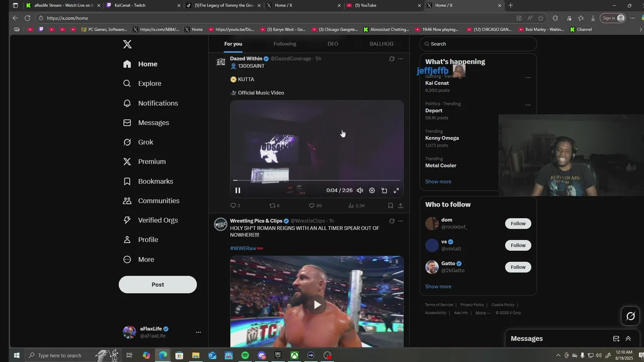
Task: Show hidden system tray icons
Action: (558, 355)
